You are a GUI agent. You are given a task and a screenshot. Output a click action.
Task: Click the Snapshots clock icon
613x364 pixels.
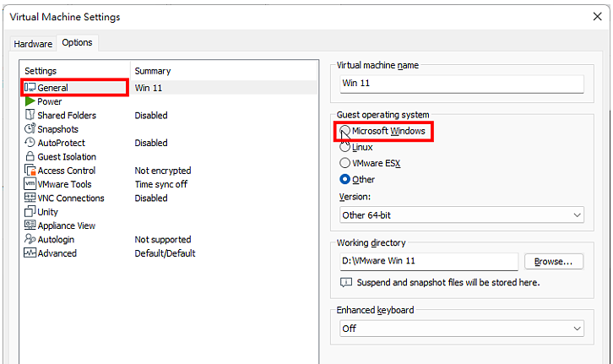tap(30, 128)
